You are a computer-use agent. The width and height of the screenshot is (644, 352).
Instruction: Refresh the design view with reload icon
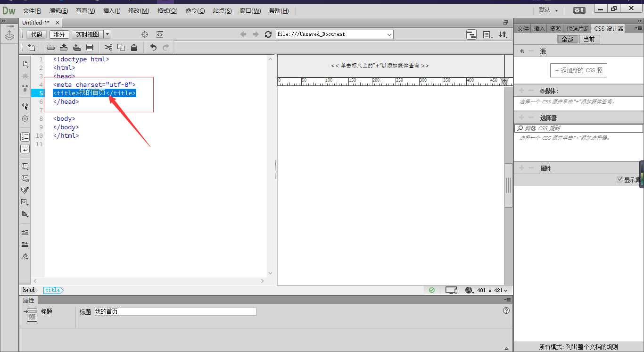click(x=268, y=34)
